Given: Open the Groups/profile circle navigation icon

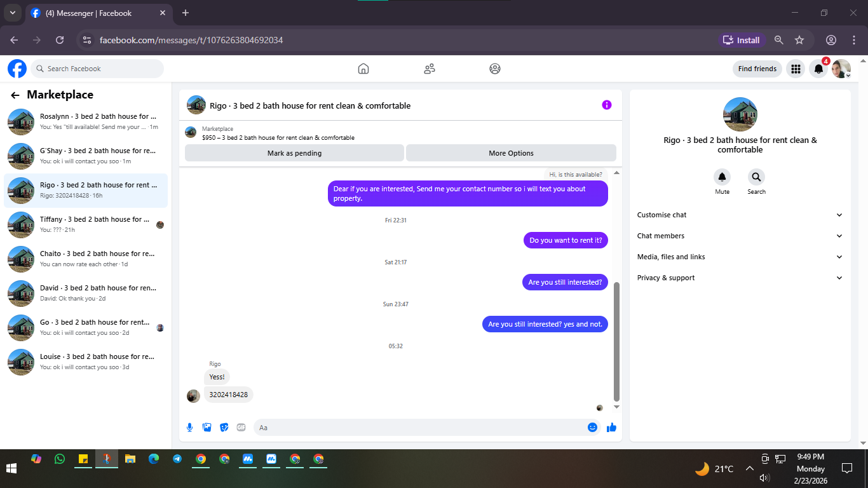Looking at the screenshot, I should [495, 69].
